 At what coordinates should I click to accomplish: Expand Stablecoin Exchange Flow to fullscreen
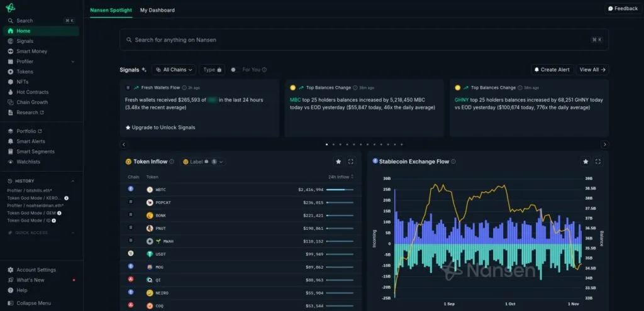(x=598, y=161)
